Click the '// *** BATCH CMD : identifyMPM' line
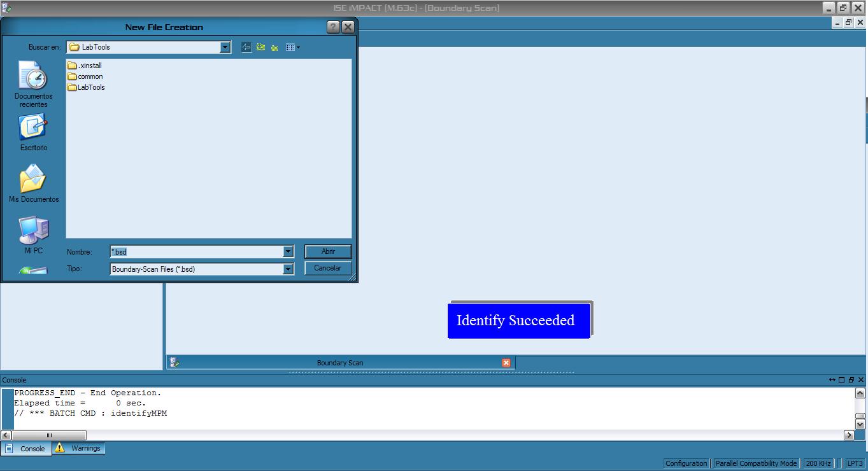868x471 pixels. pyautogui.click(x=90, y=413)
